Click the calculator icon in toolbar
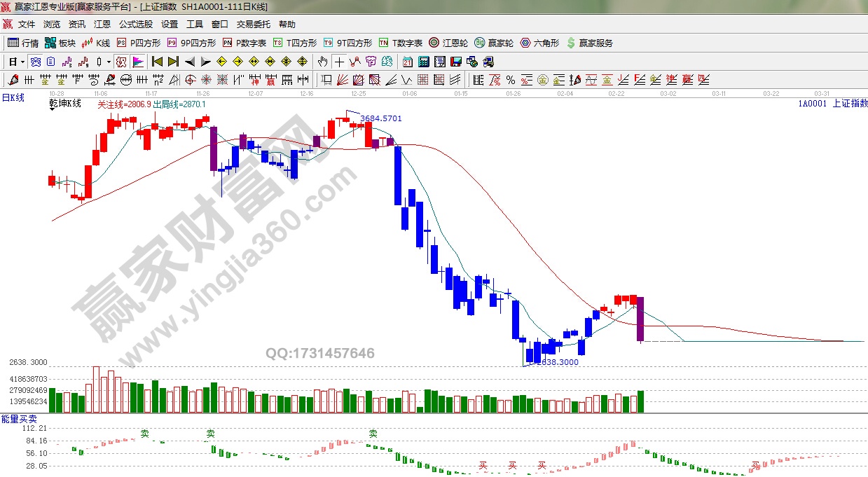Screen dimensions: 868x477 [422, 62]
